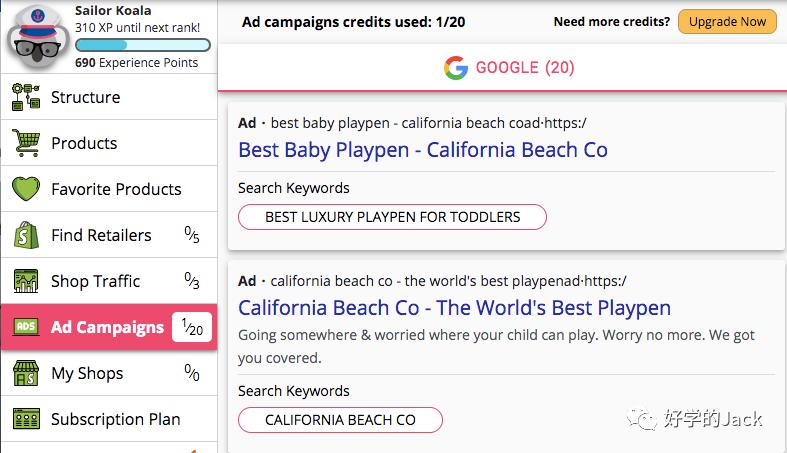Image resolution: width=787 pixels, height=453 pixels.
Task: Click the Subscription Plan icon
Action: point(26,419)
